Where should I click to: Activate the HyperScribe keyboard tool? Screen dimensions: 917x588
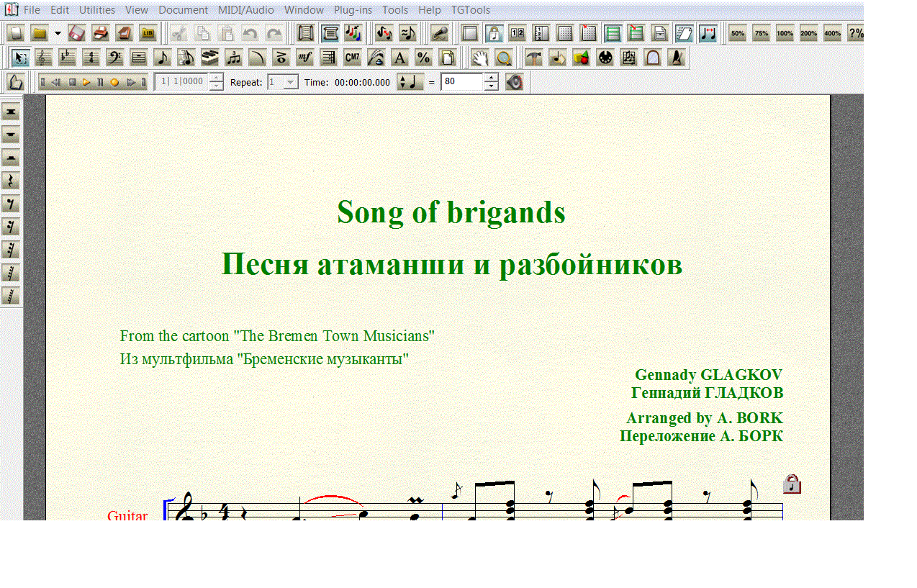coord(209,58)
